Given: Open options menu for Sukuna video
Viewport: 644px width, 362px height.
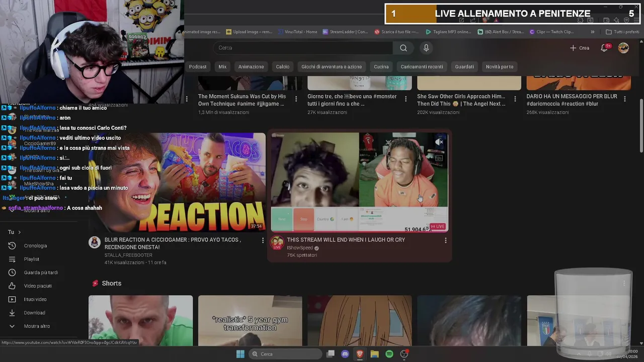Looking at the screenshot, I should point(296,99).
